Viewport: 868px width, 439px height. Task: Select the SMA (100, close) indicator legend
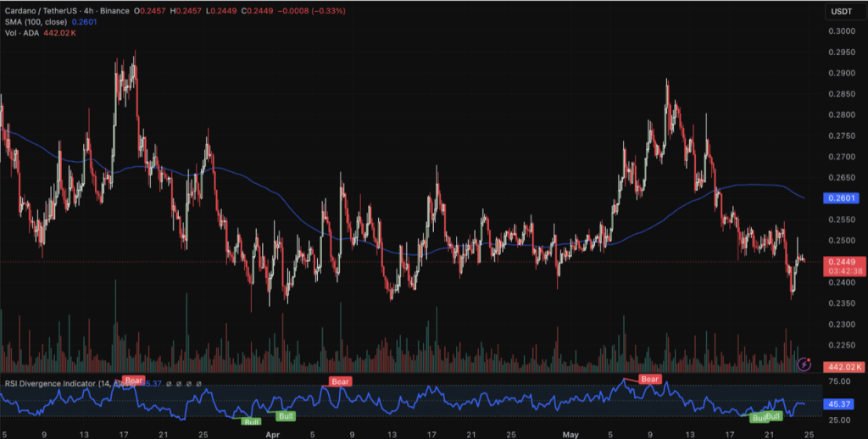tap(36, 21)
